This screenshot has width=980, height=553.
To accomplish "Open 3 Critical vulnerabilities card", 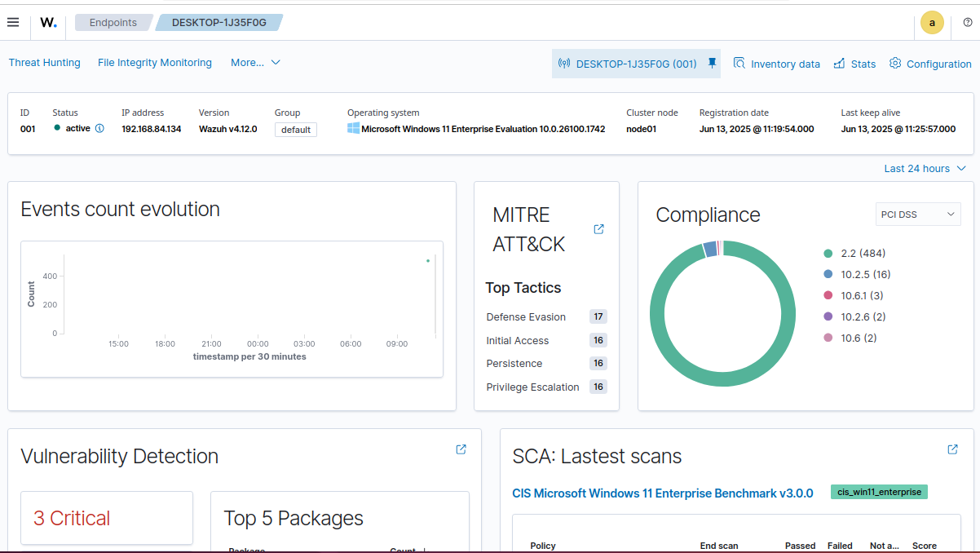I will click(107, 518).
